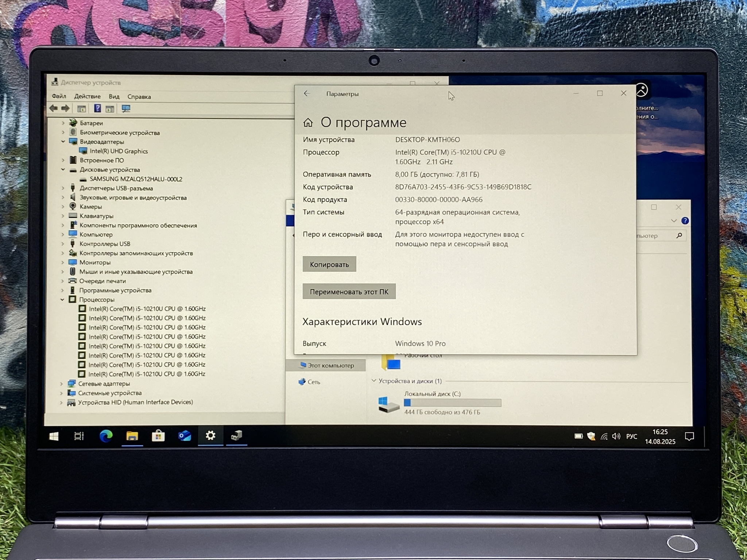Select SAMSUNG MZALQ512HALU disk device
The height and width of the screenshot is (560, 747).
[136, 179]
